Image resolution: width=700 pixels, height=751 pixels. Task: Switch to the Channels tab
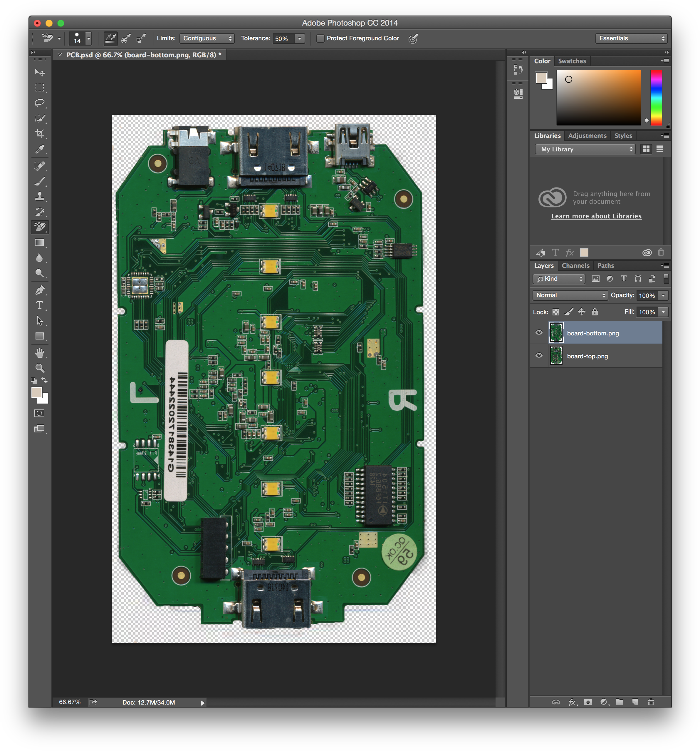coord(575,266)
